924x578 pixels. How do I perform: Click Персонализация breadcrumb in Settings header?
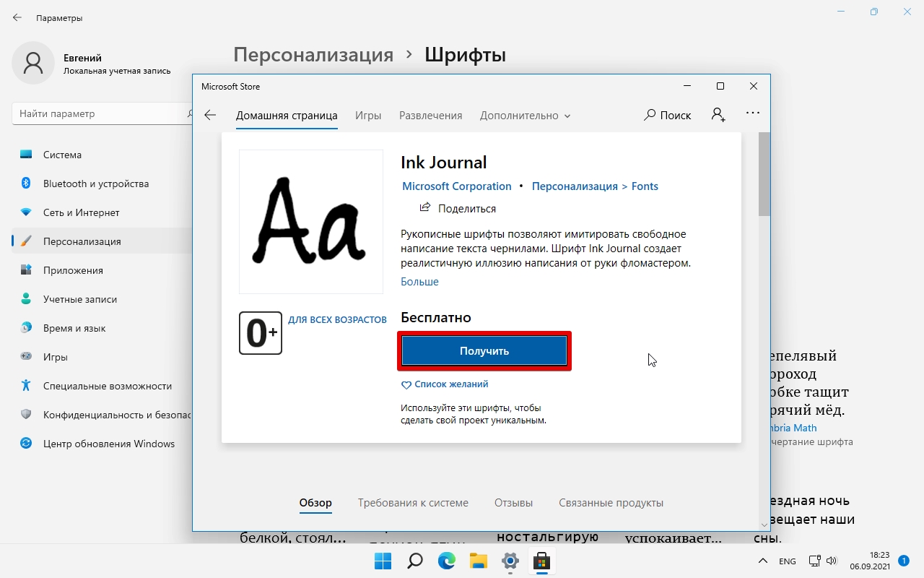(x=313, y=55)
